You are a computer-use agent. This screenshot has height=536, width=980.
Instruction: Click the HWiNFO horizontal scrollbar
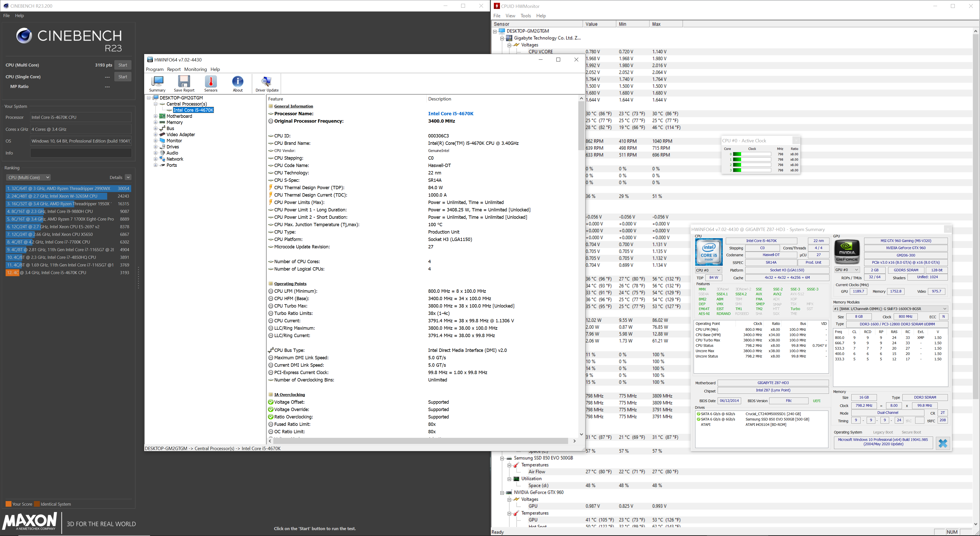click(420, 441)
